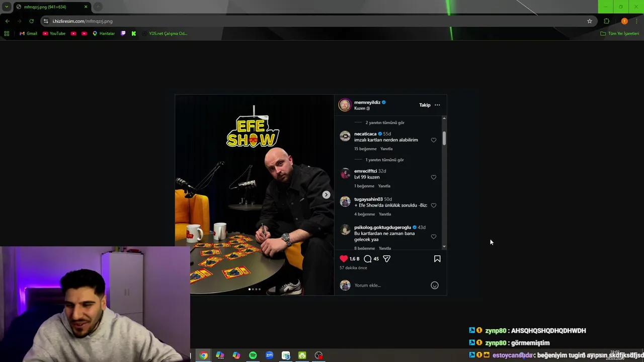Click necaticaca's comment avatar

pyautogui.click(x=345, y=136)
